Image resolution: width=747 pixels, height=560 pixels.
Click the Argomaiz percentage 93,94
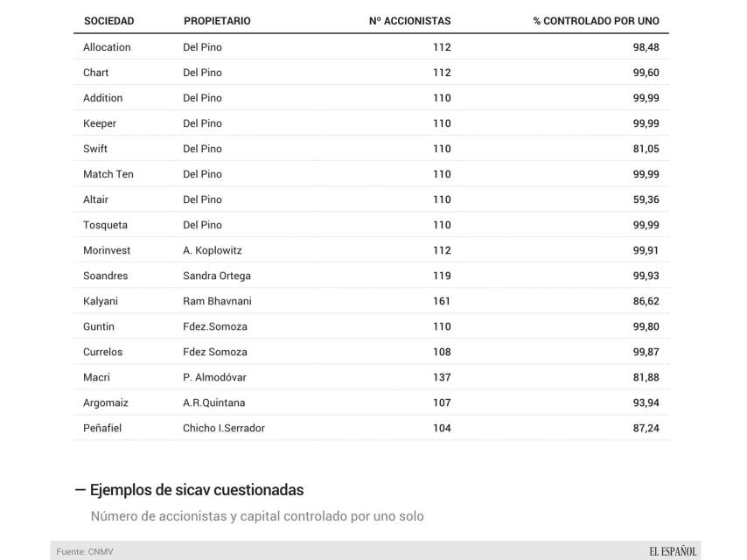pyautogui.click(x=646, y=402)
